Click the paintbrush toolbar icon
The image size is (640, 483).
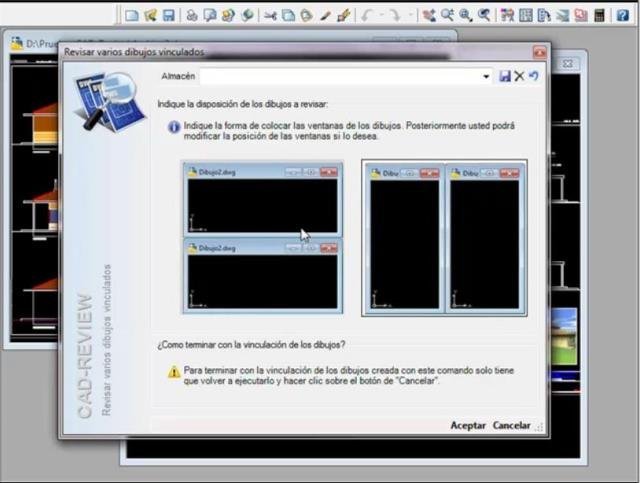click(344, 16)
